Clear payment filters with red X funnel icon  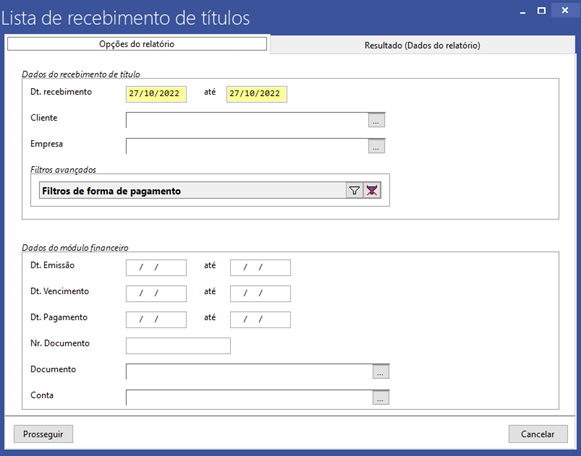coord(372,191)
